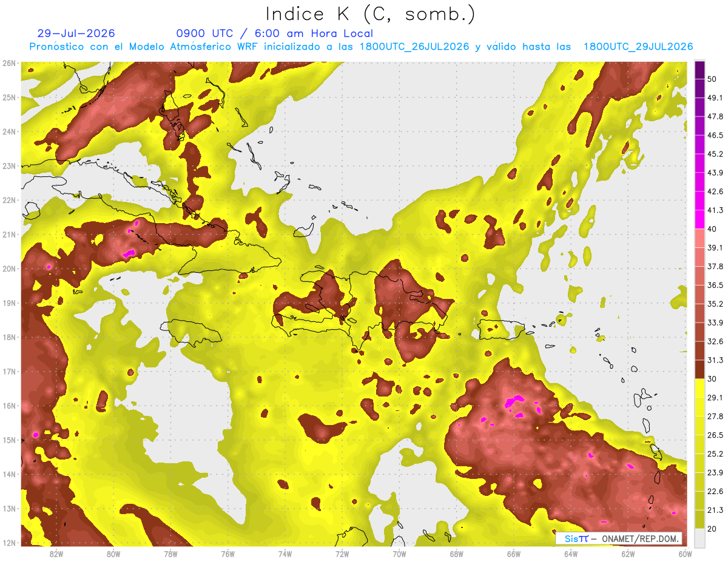Click the '17N' latitude label
This screenshot has width=728, height=562.
9,372
